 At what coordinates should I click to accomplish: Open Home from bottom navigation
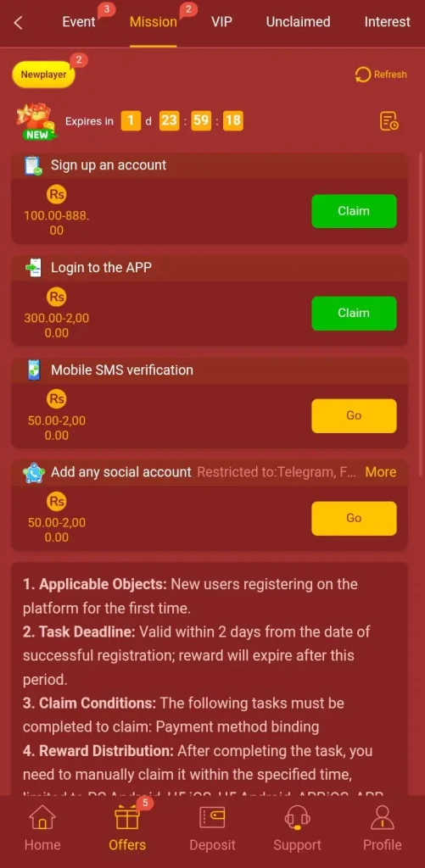42,817
